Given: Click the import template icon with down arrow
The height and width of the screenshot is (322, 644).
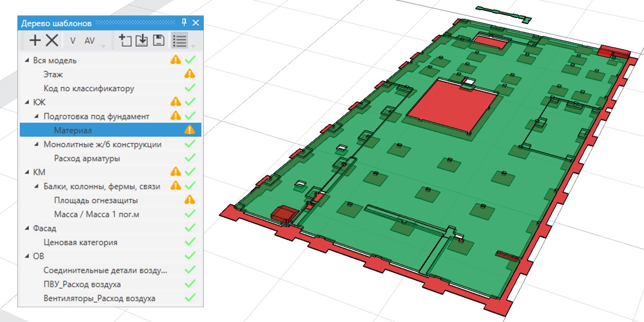Looking at the screenshot, I should (142, 41).
